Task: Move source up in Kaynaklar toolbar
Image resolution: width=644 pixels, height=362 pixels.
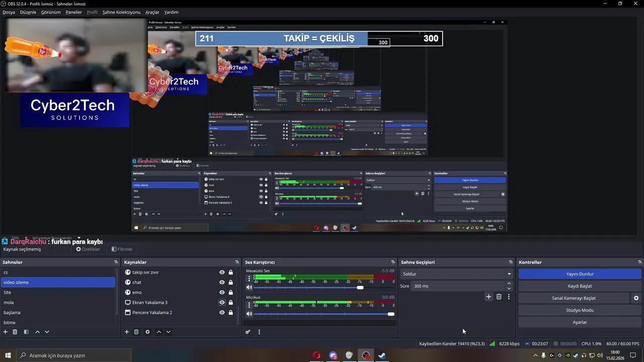Action: tap(159, 332)
